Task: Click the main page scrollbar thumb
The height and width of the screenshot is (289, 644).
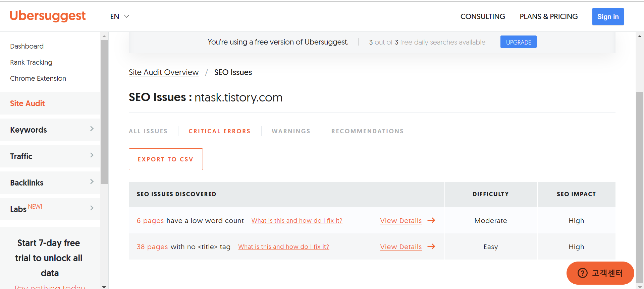Action: pos(640,188)
